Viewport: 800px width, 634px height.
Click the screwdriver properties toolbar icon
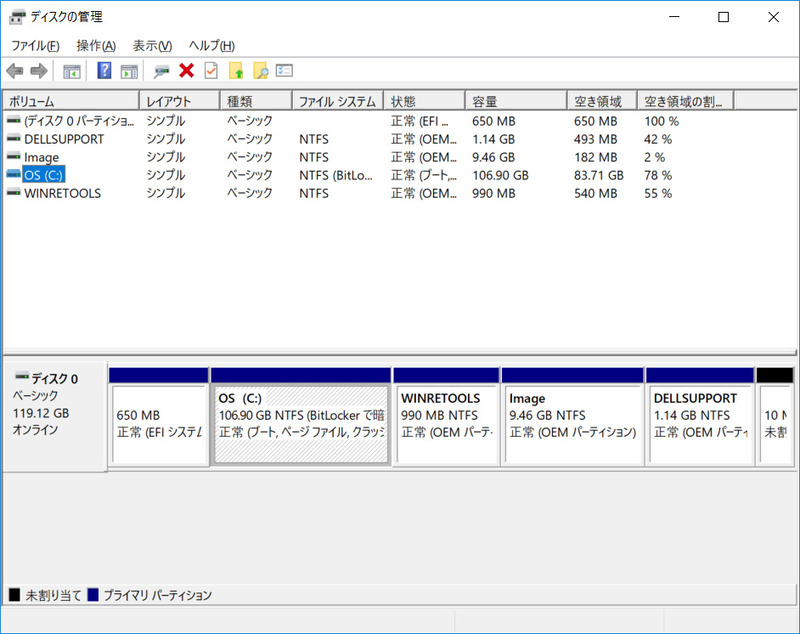click(160, 70)
